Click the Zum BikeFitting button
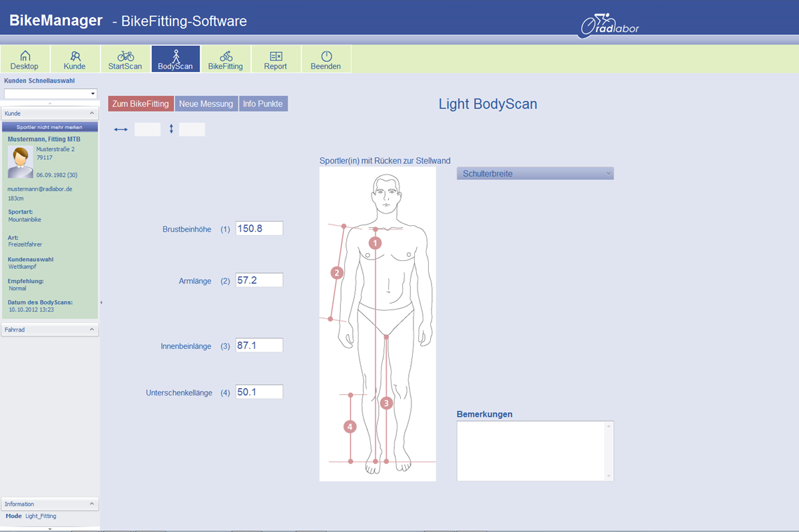Image resolution: width=799 pixels, height=532 pixels. (140, 104)
